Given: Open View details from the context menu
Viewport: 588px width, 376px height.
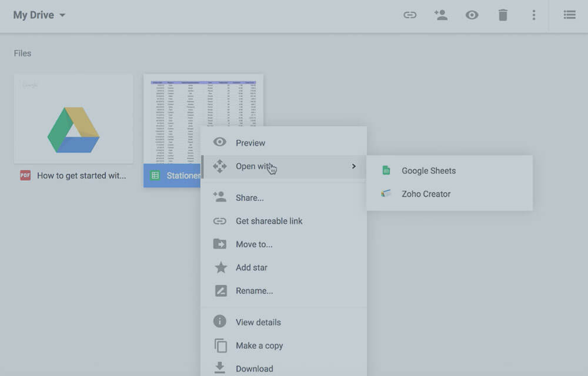Looking at the screenshot, I should pyautogui.click(x=258, y=322).
